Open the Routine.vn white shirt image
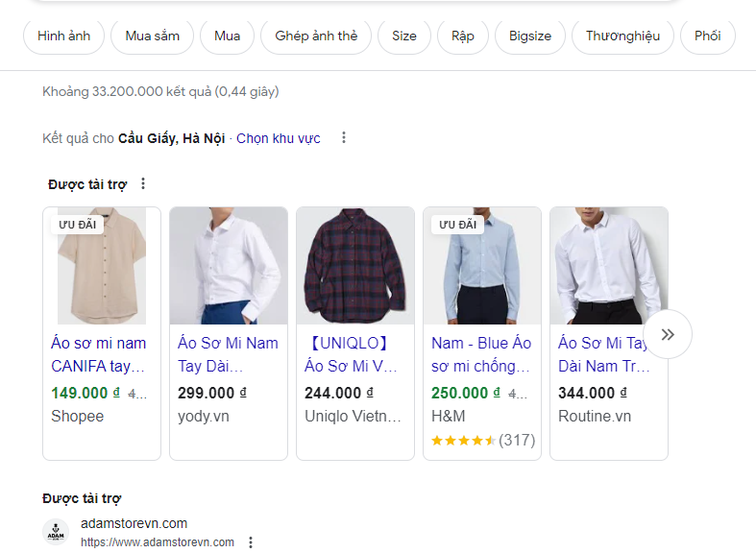The width and height of the screenshot is (756, 553). click(609, 266)
